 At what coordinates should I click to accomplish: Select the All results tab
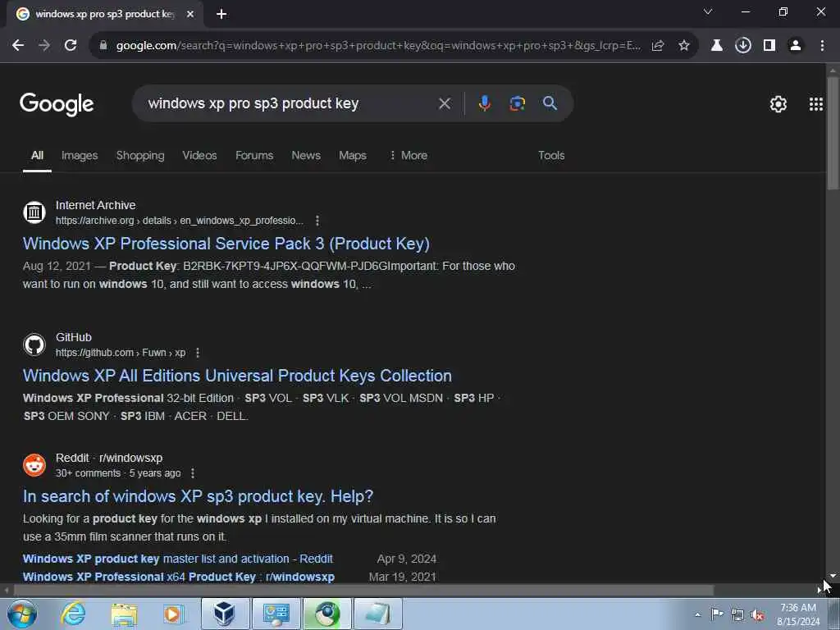tap(37, 155)
